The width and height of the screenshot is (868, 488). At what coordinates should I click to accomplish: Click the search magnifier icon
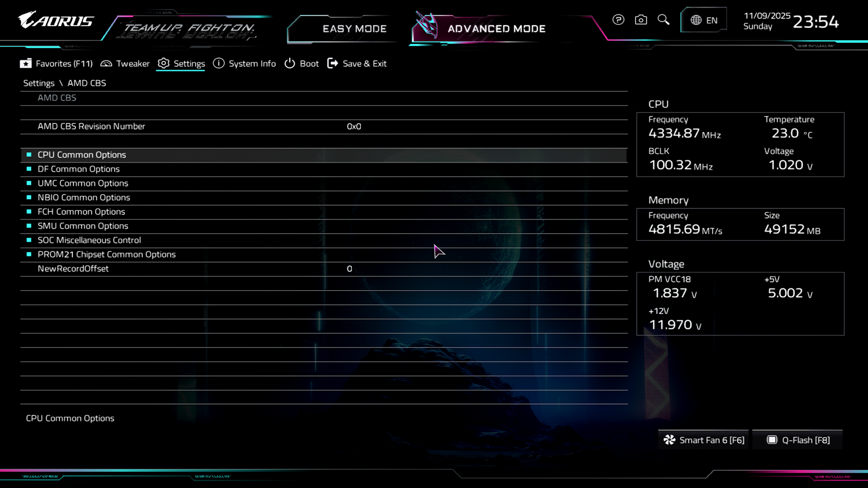tap(663, 20)
